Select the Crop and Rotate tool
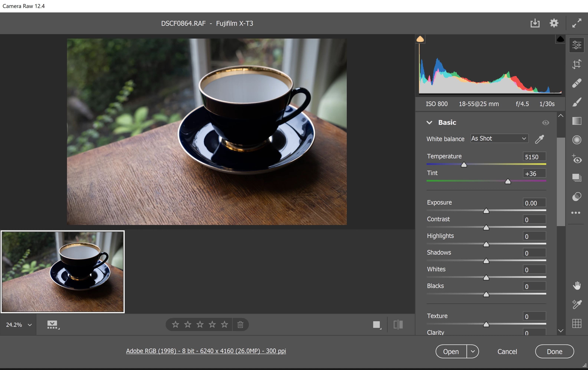This screenshot has width=588, height=370. click(x=576, y=64)
